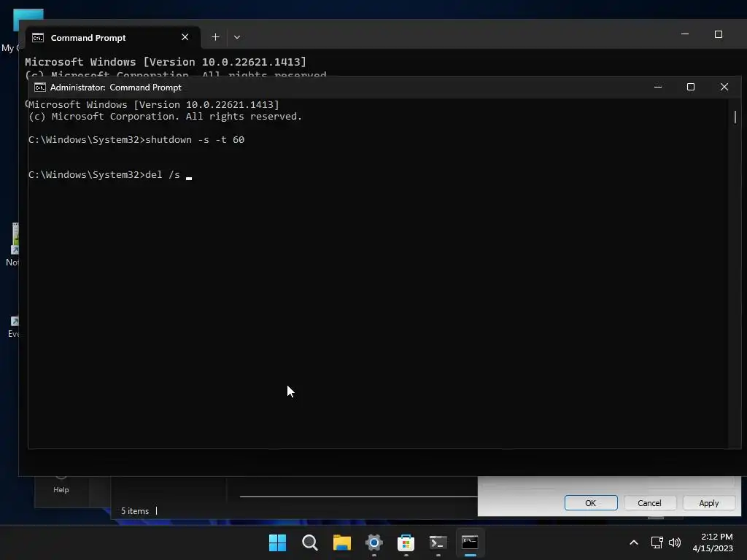Click the Administrator Command Prompt scrollbar thumb
747x560 pixels.
735,117
